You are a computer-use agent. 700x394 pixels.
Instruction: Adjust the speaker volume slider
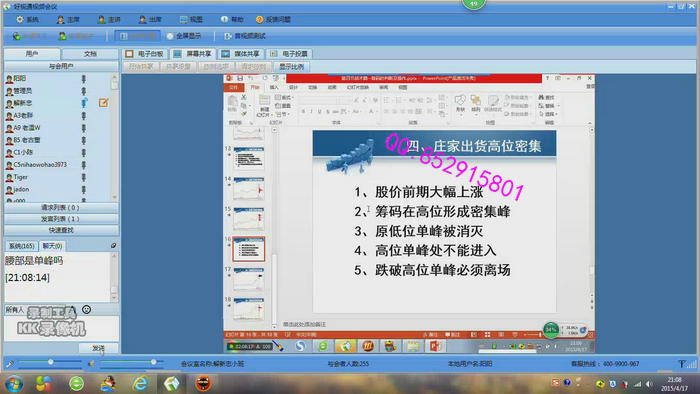pos(153,362)
